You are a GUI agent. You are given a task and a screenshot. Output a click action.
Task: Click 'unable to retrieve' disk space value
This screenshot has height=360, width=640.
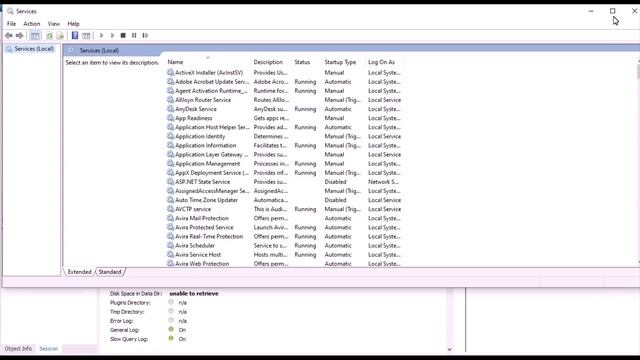coord(194,293)
